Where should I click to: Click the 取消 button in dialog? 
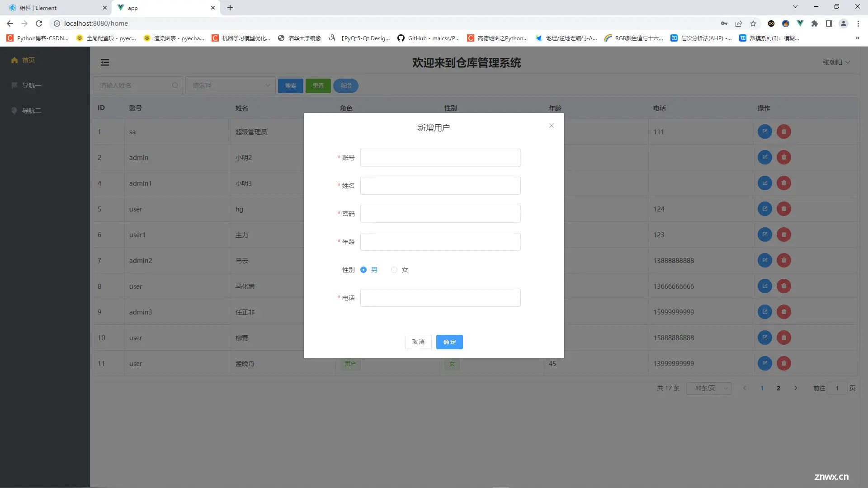419,342
